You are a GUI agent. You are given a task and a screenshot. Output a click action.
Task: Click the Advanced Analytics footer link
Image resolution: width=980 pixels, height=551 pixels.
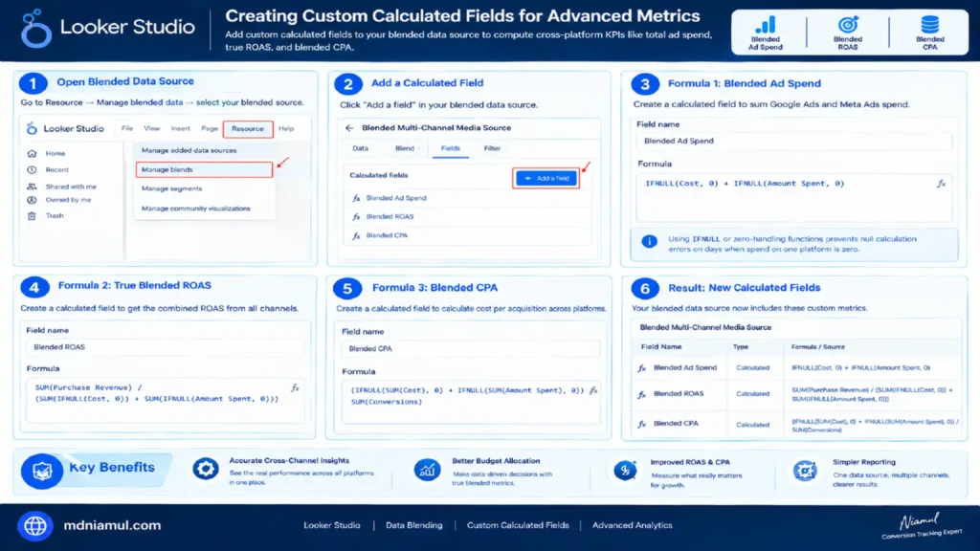[632, 525]
